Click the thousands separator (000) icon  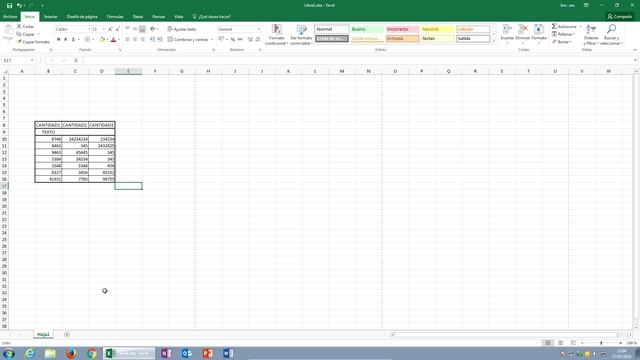click(x=240, y=40)
